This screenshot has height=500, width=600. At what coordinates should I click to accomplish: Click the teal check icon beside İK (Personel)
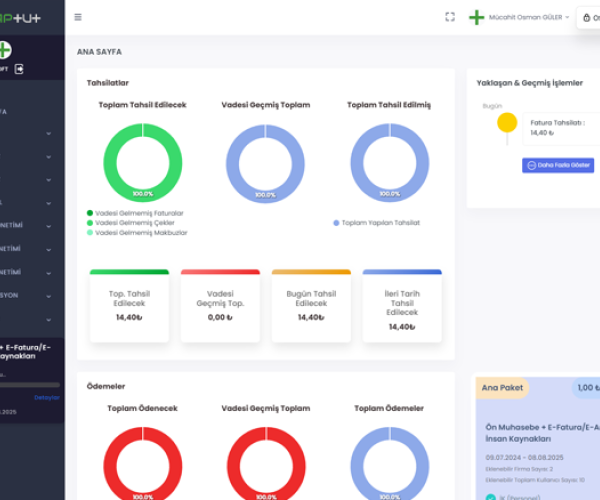[x=491, y=497]
